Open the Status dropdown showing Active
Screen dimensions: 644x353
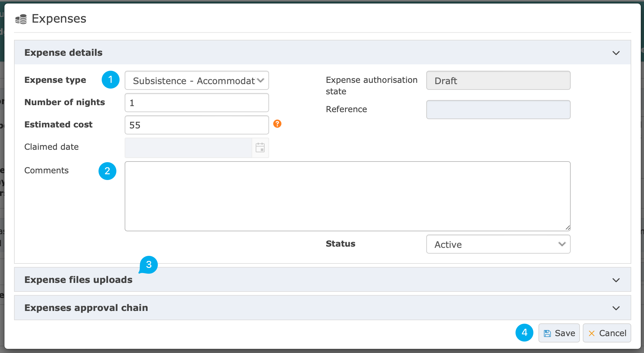[498, 244]
